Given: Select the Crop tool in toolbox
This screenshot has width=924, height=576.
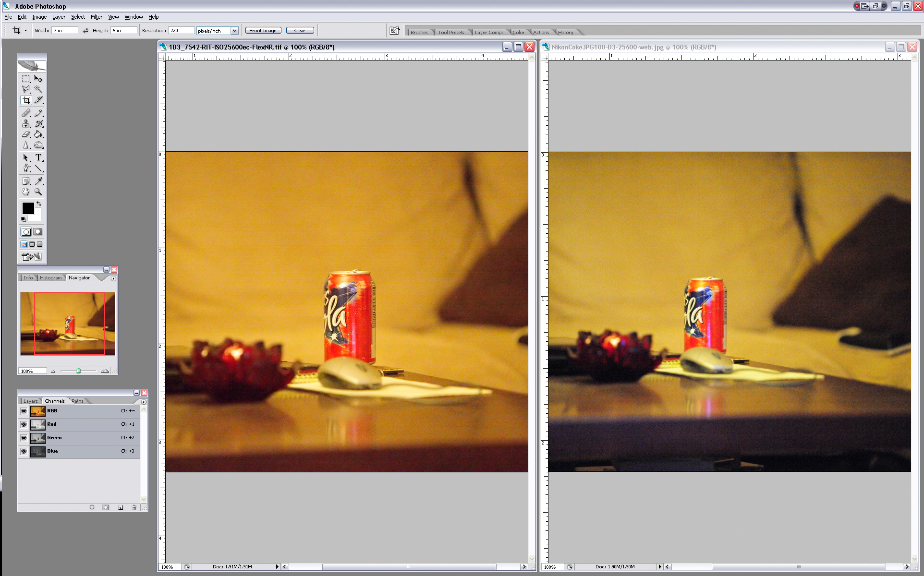Looking at the screenshot, I should pos(26,100).
